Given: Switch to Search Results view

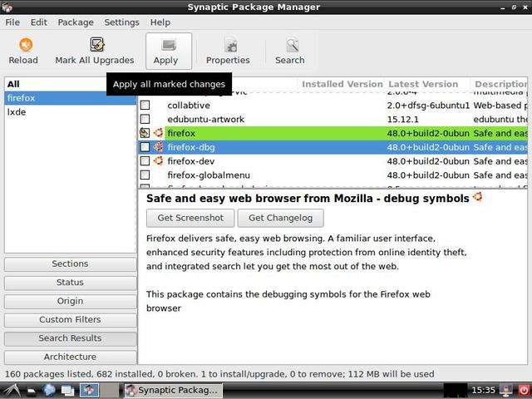Looking at the screenshot, I should click(x=70, y=338).
